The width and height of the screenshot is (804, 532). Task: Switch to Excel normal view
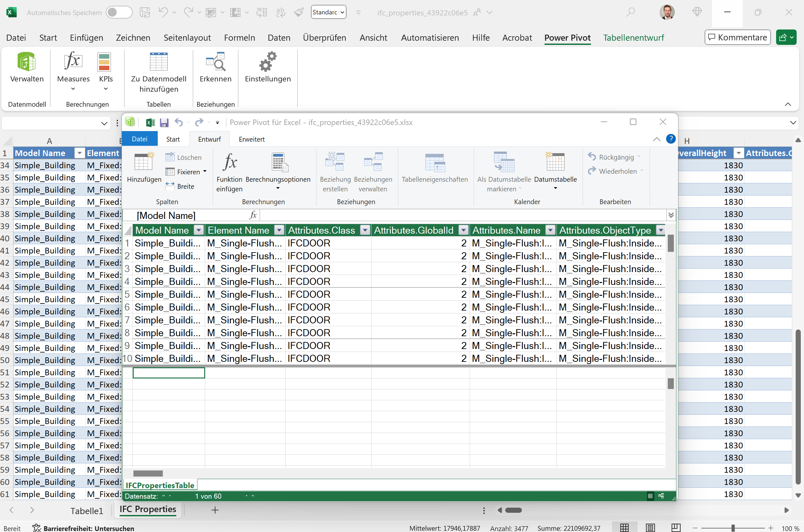[x=624, y=528]
